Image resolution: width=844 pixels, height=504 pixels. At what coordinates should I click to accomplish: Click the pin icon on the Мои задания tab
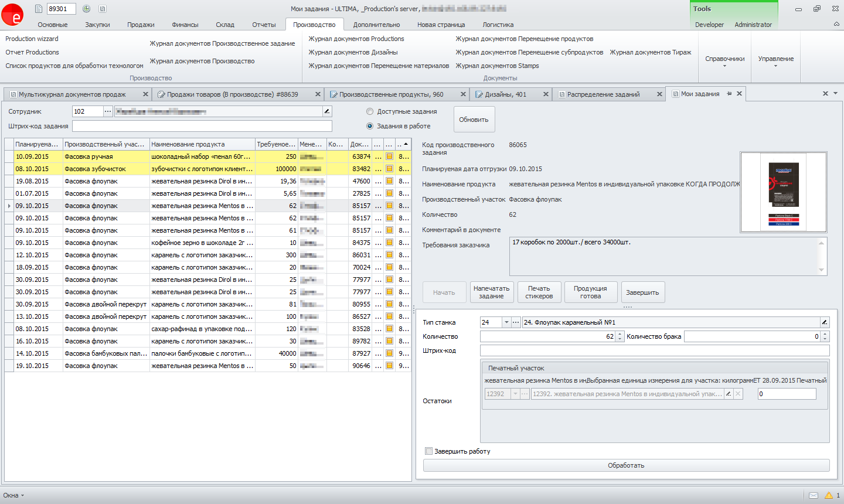(x=729, y=94)
